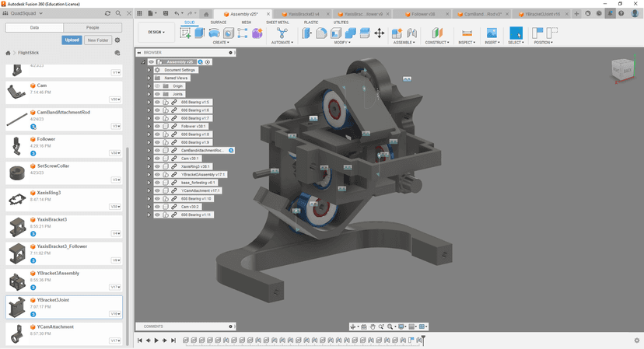Click the Measure icon in Inspect
This screenshot has height=349, width=644.
coord(467,33)
